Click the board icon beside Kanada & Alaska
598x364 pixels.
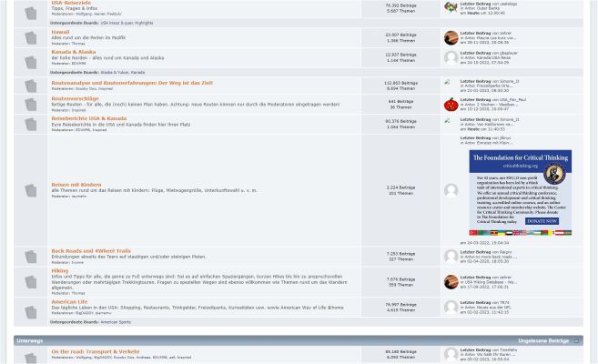click(x=31, y=62)
